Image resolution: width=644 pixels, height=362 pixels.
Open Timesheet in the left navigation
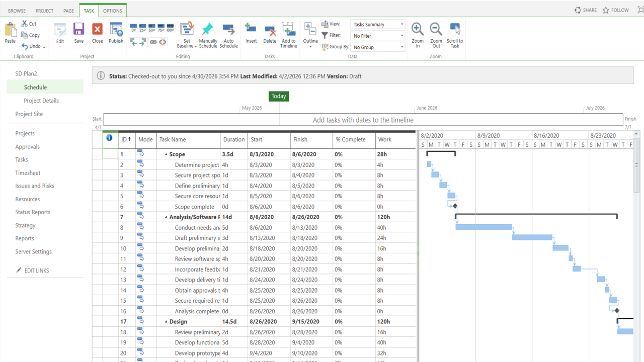(x=28, y=173)
